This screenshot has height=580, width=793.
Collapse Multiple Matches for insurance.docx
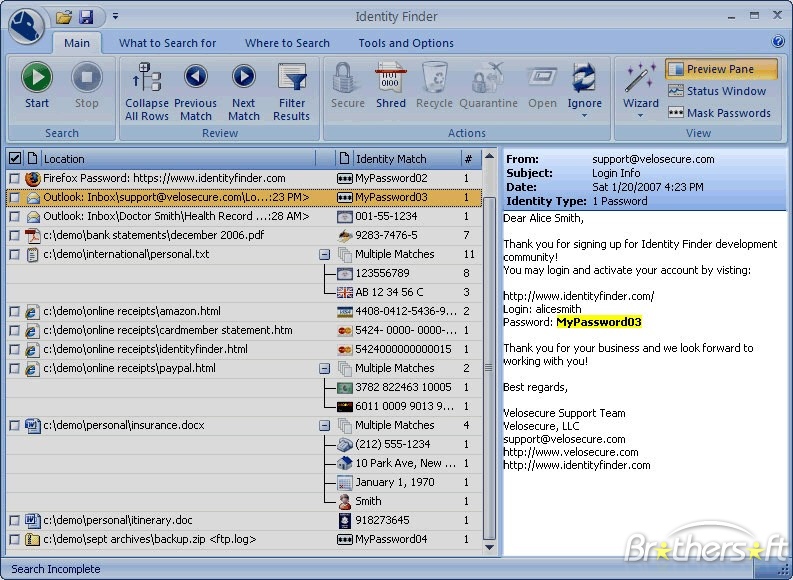[x=325, y=426]
